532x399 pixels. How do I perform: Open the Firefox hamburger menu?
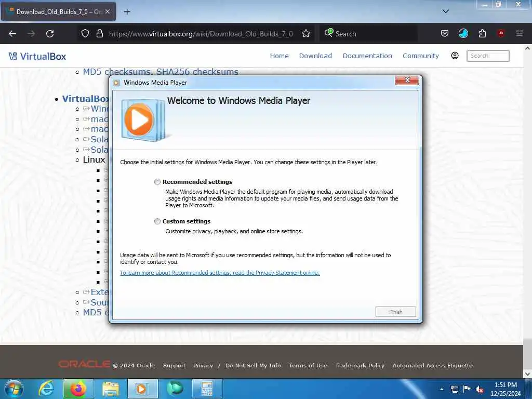[x=519, y=33]
